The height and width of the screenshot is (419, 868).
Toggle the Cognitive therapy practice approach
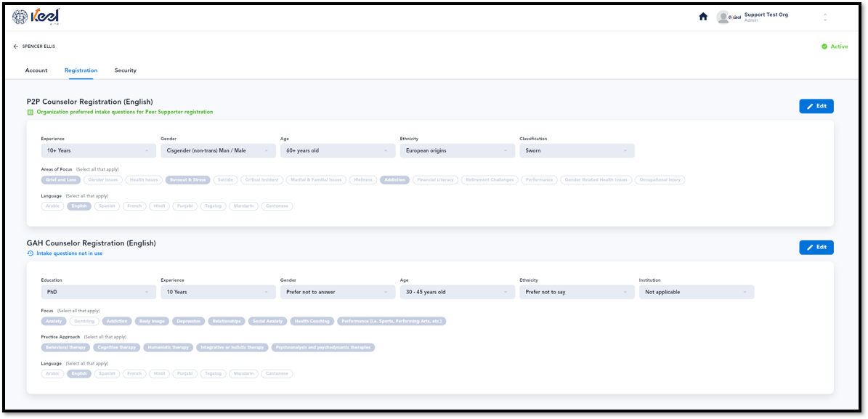pyautogui.click(x=117, y=348)
